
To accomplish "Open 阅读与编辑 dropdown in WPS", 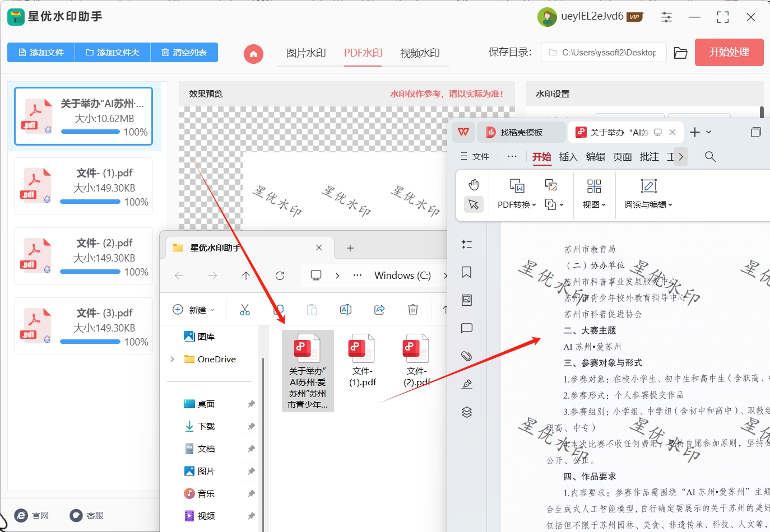I will 648,194.
